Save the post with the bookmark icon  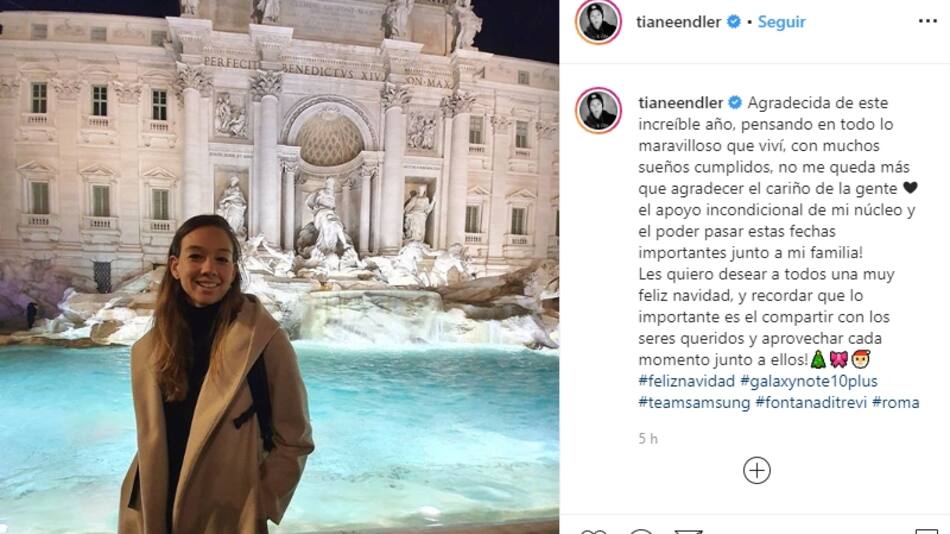926,531
